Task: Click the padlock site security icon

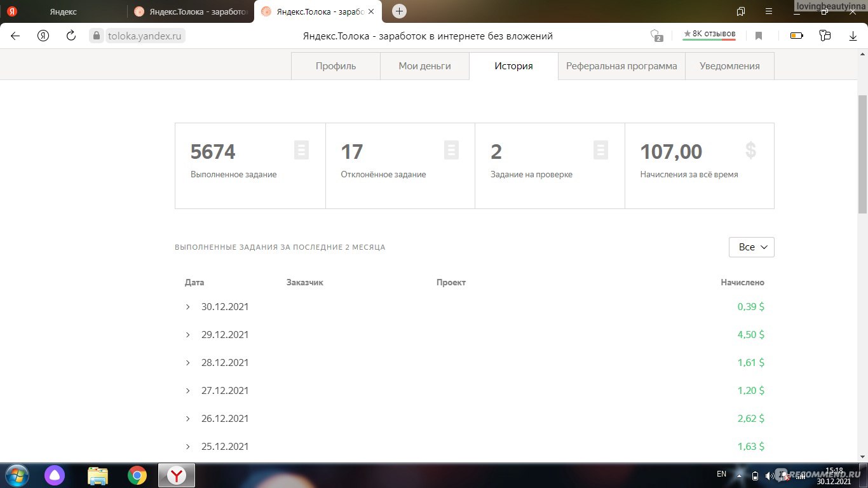Action: 97,36
